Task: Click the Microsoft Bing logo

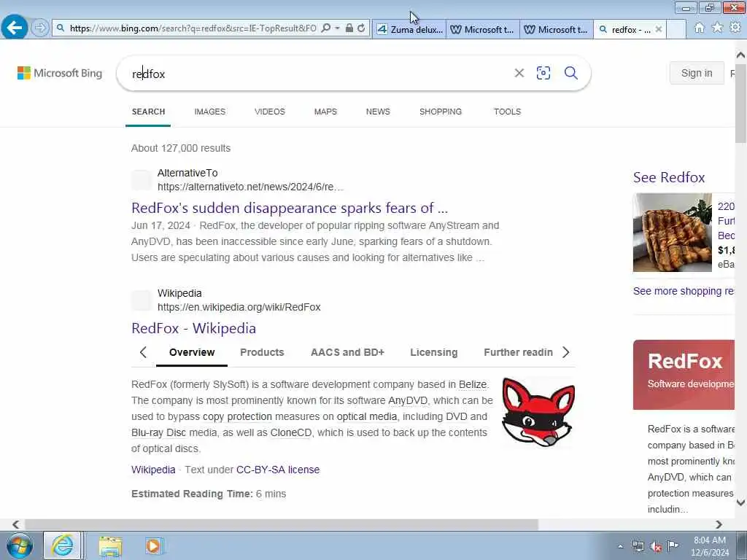Action: [60, 73]
